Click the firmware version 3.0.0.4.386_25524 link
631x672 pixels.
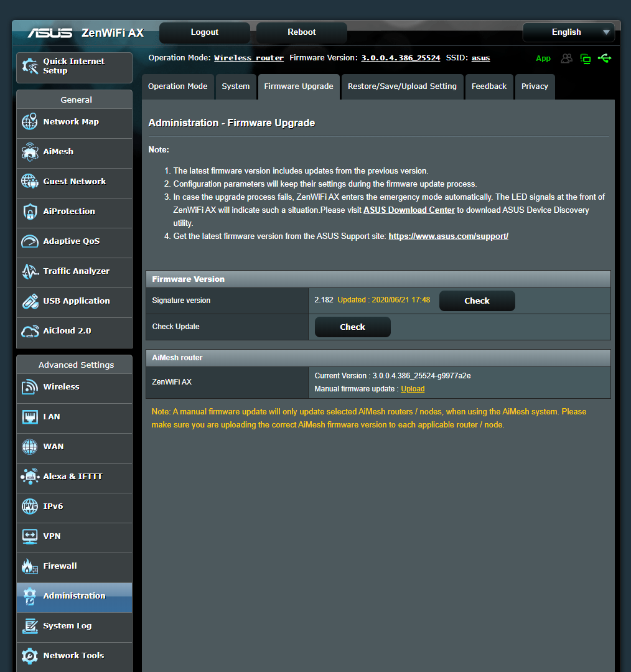[x=400, y=58]
